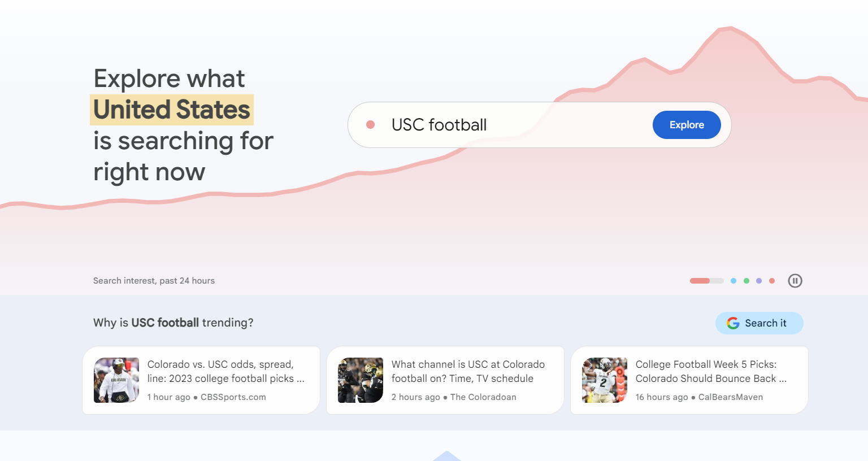Click the red dot beside USC football
This screenshot has height=461, width=868.
click(371, 125)
